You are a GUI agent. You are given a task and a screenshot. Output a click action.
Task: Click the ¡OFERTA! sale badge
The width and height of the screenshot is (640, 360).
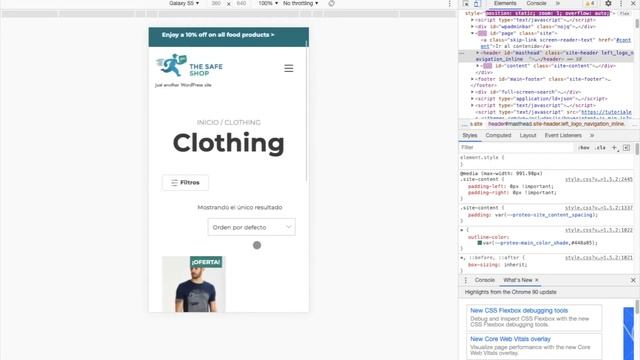[x=206, y=262]
